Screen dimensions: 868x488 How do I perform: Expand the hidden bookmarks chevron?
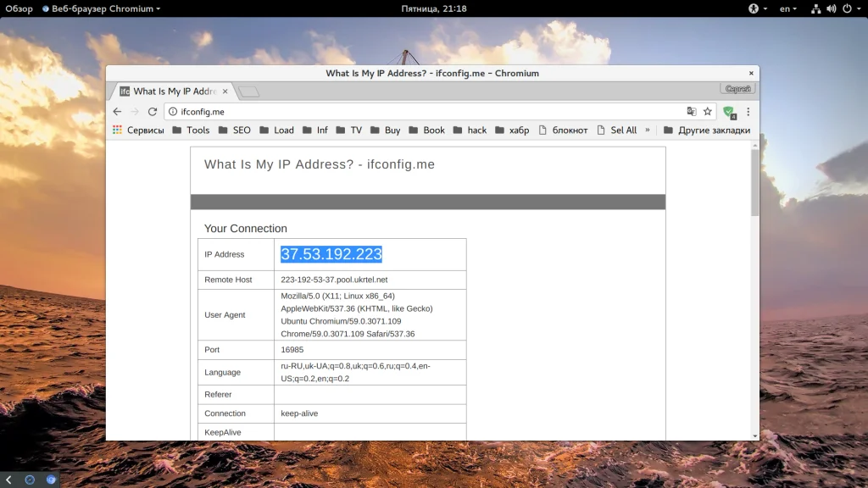point(647,130)
